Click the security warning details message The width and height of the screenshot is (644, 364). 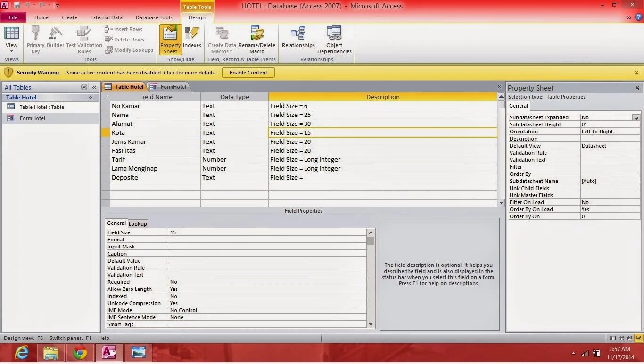pos(141,73)
